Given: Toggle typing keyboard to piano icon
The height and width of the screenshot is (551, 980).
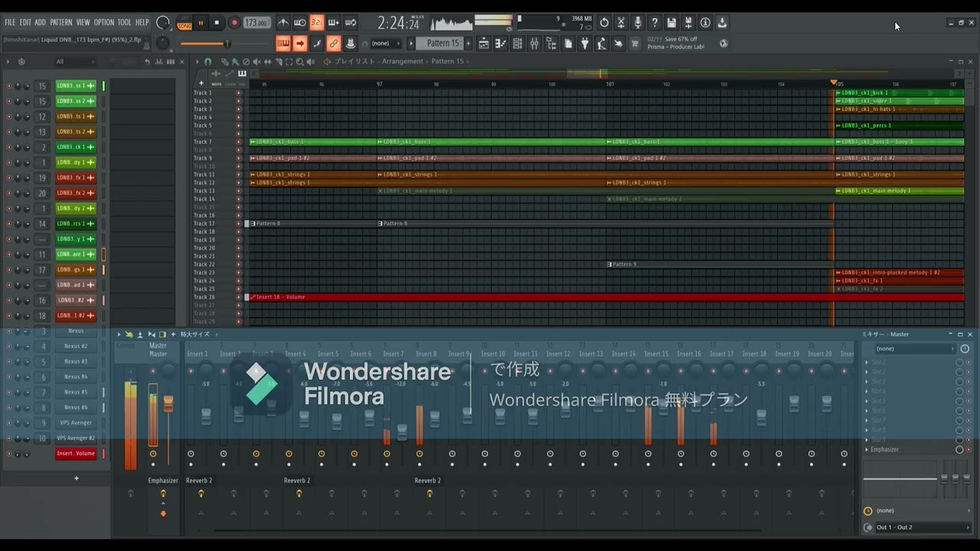Looking at the screenshot, I should (283, 44).
